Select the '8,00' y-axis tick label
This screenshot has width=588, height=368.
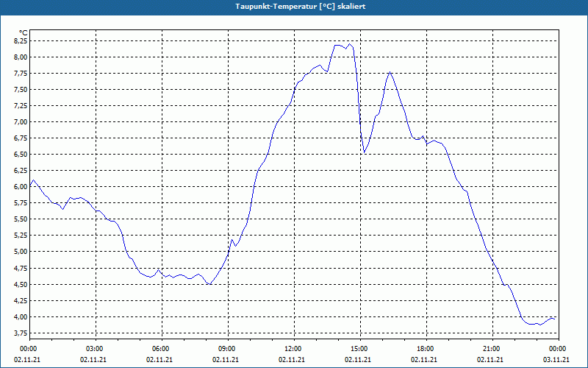pos(21,57)
